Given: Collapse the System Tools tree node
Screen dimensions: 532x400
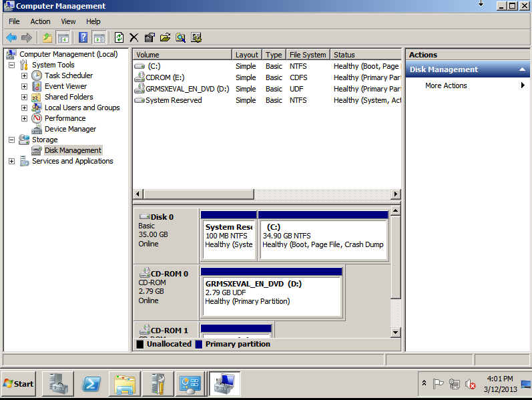Looking at the screenshot, I should 12,65.
